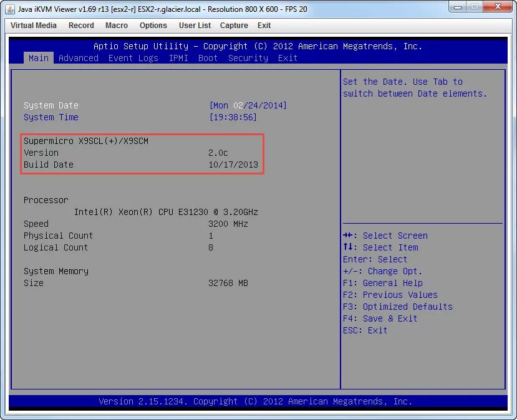Screen dimensions: 517x420
Task: Click the Select Item key hint
Action: 380,248
